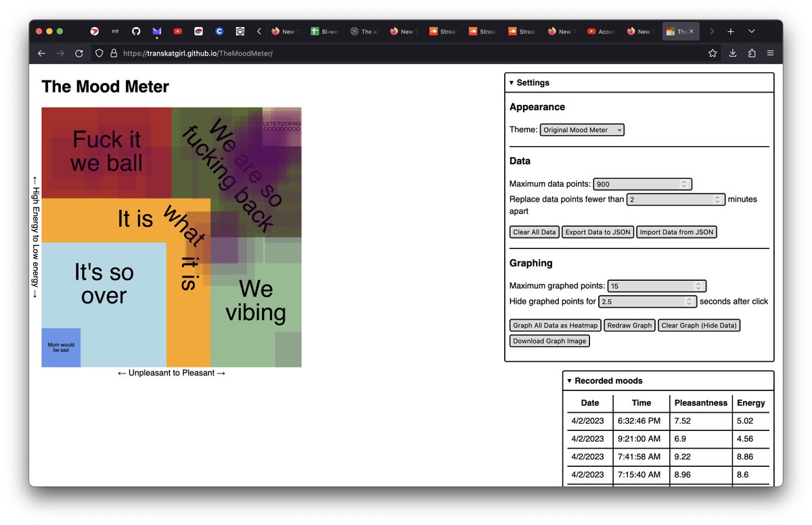
Task: Open the Theme dropdown
Action: tap(582, 130)
